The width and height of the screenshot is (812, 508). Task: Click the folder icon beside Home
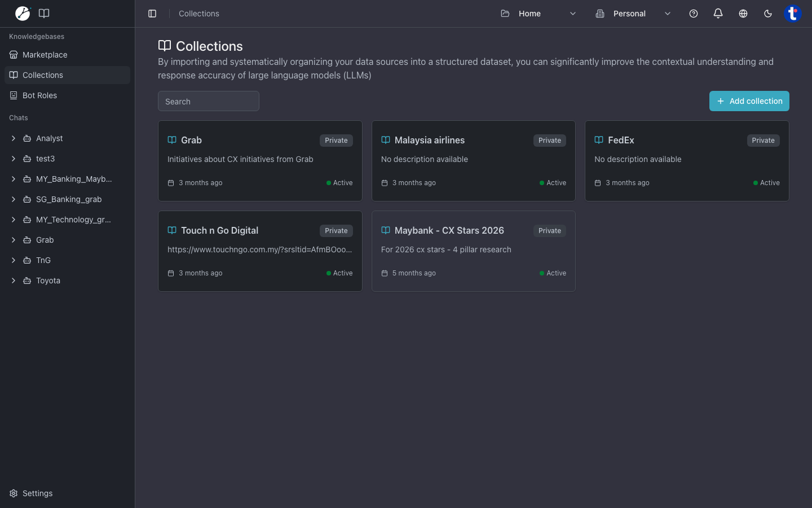click(505, 14)
